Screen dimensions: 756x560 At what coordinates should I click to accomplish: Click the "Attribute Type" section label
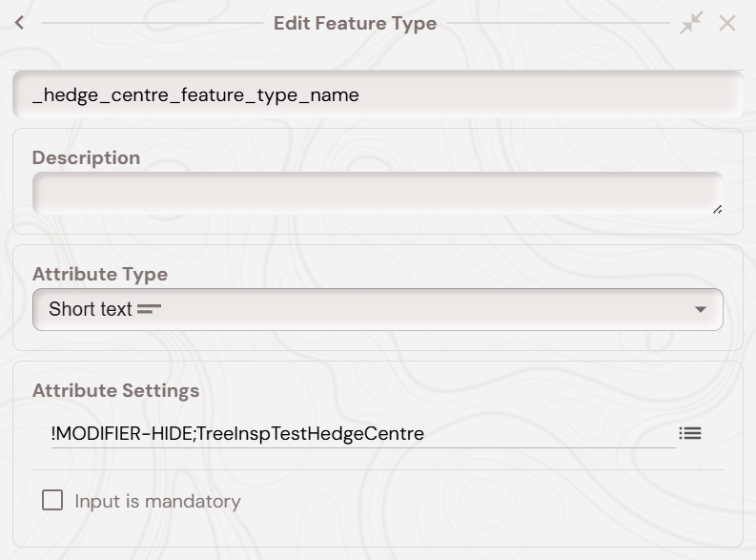[x=99, y=274]
